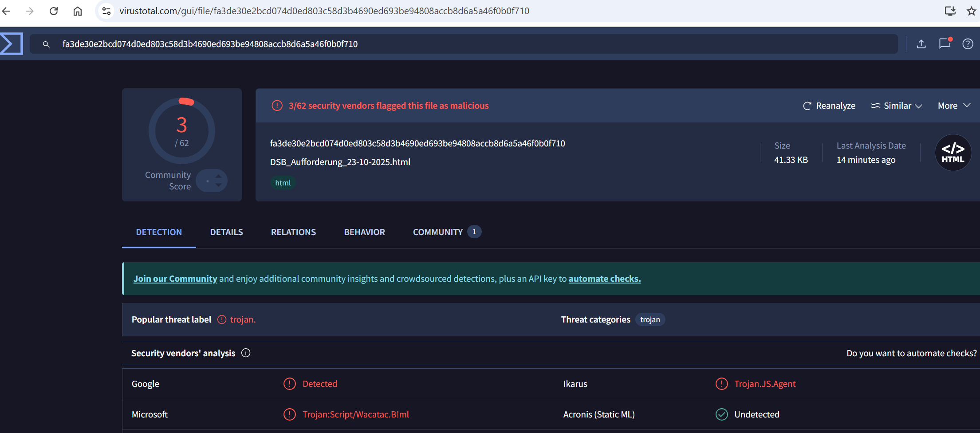Click the Undetected result for Acronis
This screenshot has width=980, height=433.
pyautogui.click(x=757, y=414)
